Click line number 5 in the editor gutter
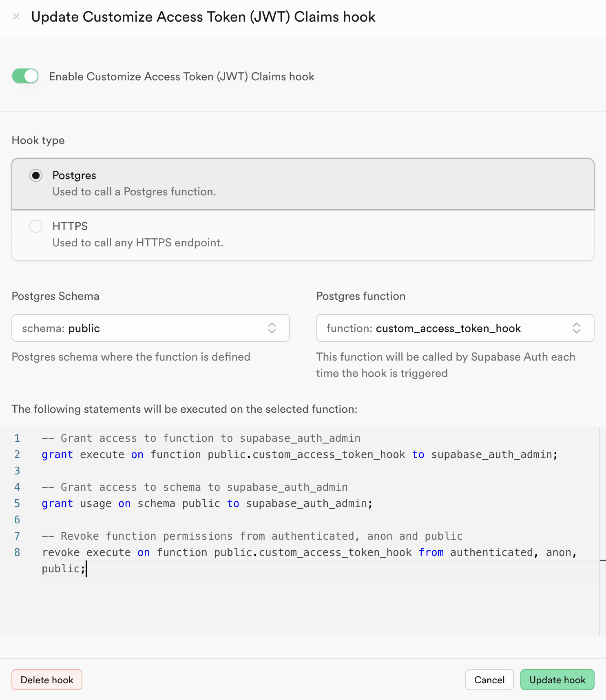The width and height of the screenshot is (606, 700). [17, 503]
